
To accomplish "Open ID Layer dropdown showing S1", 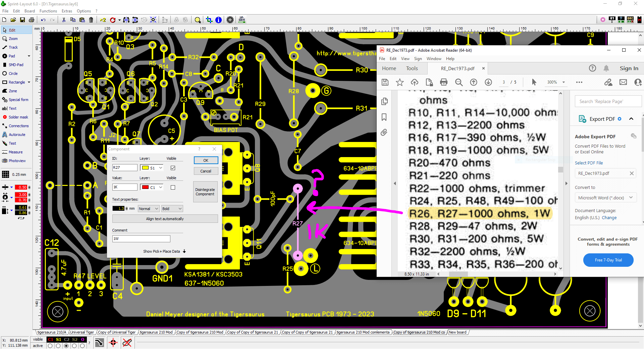I will pos(152,168).
